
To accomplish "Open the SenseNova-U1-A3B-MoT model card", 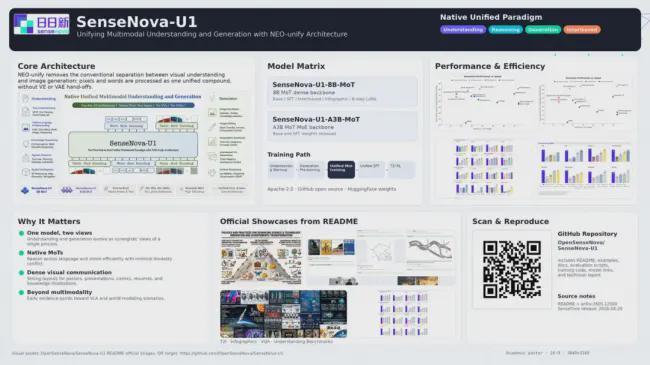I will tap(342, 126).
